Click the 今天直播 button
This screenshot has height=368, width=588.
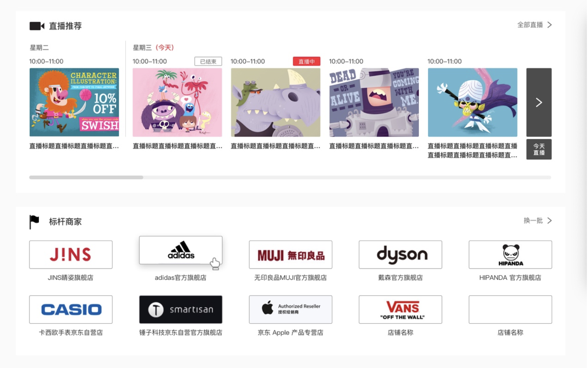[539, 149]
